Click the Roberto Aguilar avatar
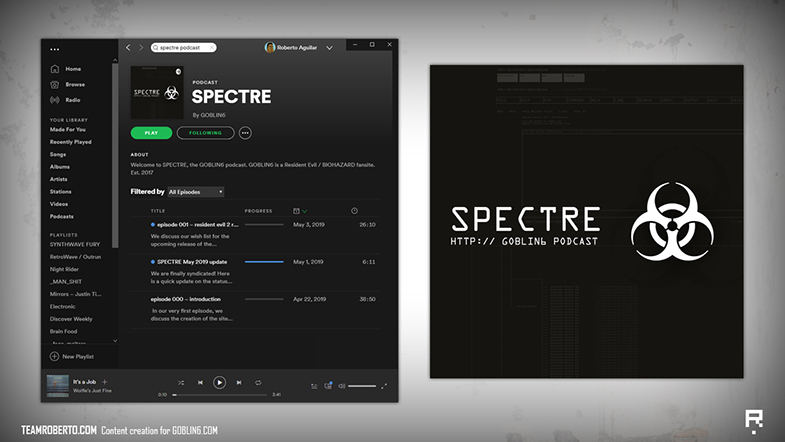 click(270, 48)
